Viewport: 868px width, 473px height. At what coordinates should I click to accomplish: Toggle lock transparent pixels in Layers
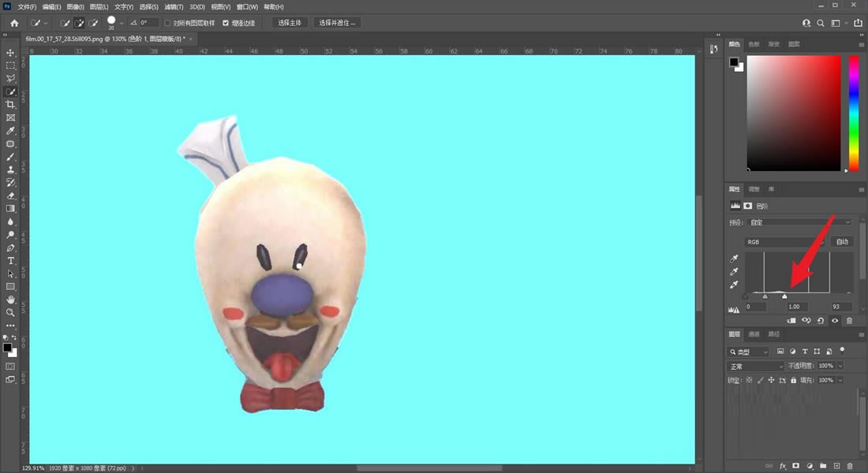point(749,380)
